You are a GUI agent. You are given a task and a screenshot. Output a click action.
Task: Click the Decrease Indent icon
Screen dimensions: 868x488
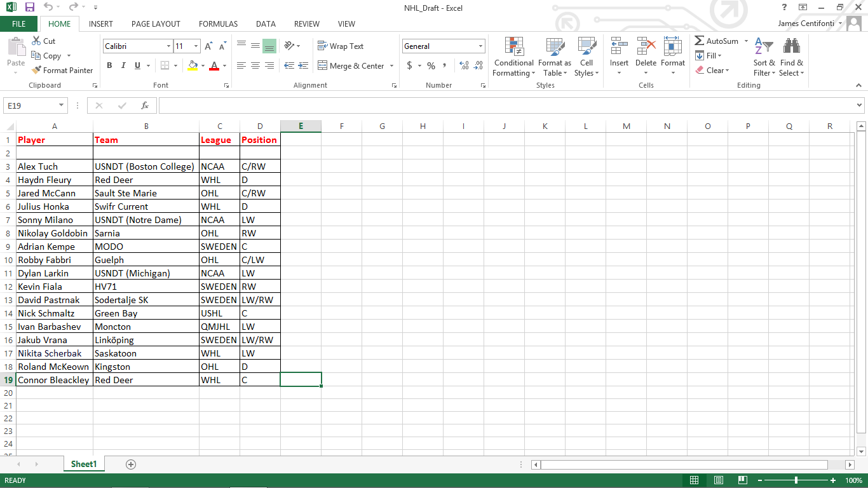tap(289, 65)
